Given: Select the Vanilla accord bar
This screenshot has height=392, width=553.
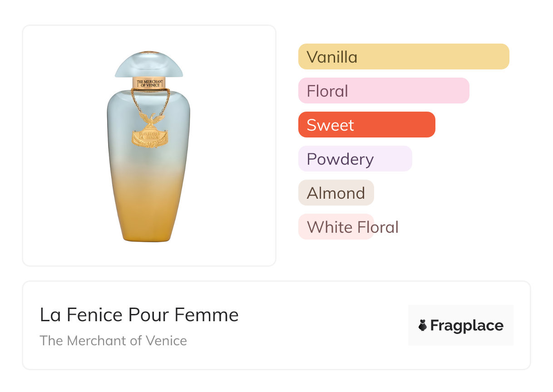Looking at the screenshot, I should 404,57.
